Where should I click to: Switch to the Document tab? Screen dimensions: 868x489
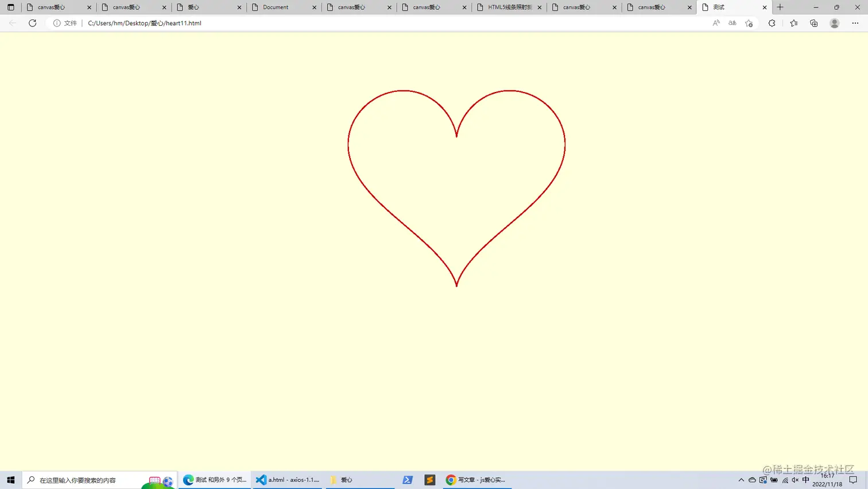coord(285,7)
